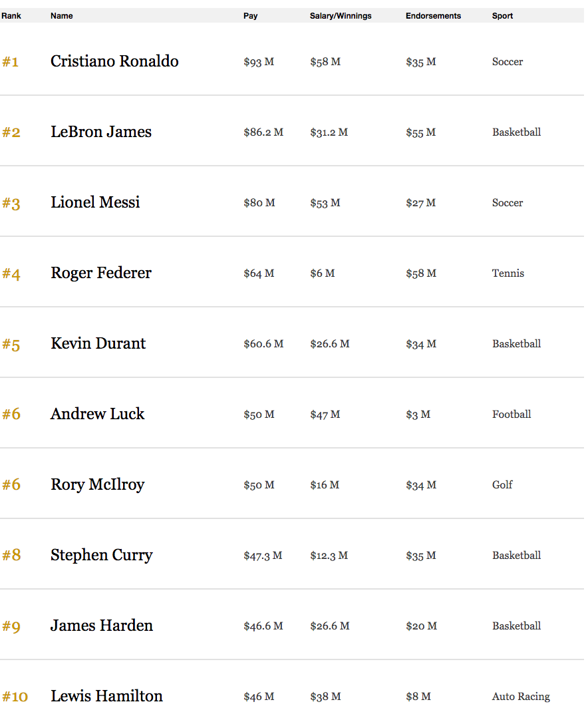Click the Sport column header
Screen dimensions: 588x724
(x=502, y=16)
